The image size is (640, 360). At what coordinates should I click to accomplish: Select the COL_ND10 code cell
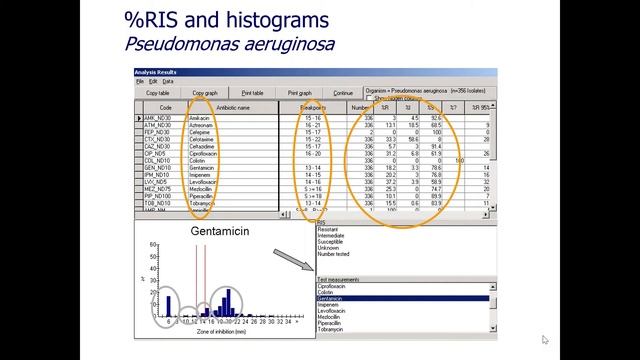coord(165,161)
